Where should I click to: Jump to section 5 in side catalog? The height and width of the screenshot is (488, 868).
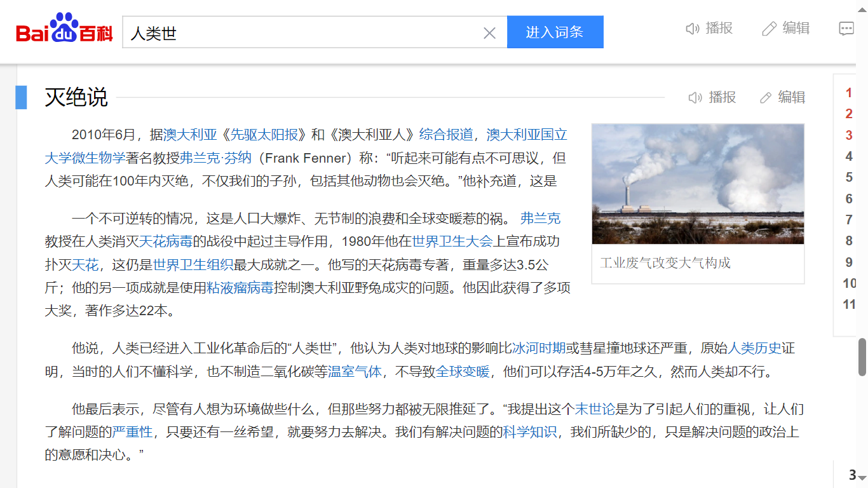pos(849,177)
